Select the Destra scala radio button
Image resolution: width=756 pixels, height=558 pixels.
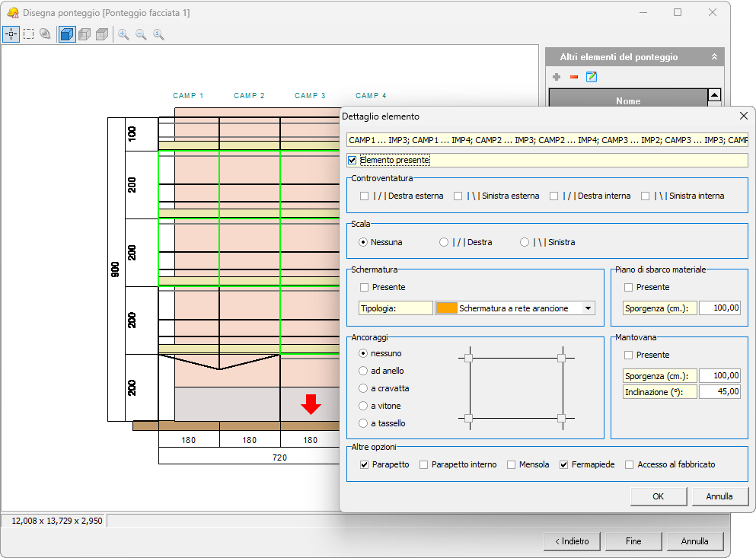444,242
